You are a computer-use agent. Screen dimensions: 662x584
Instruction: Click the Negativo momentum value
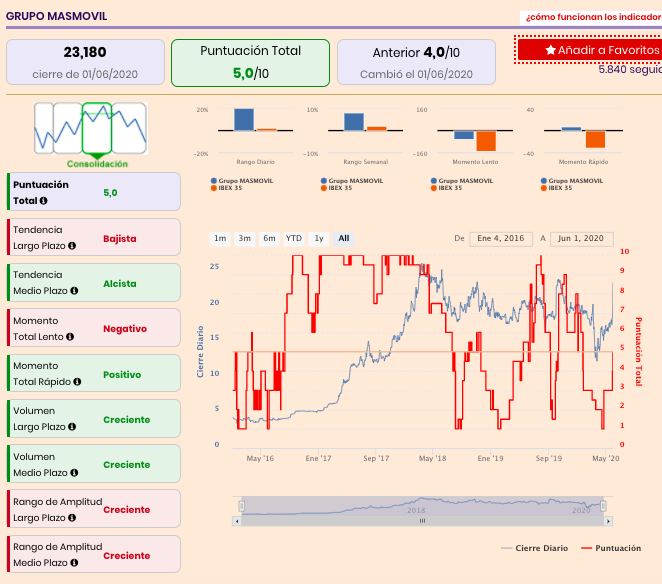coord(125,329)
